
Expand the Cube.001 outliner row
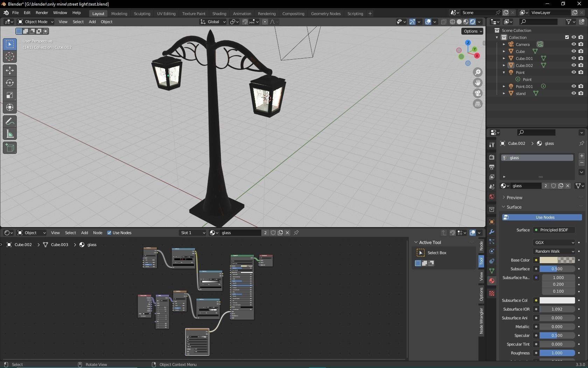(x=504, y=59)
